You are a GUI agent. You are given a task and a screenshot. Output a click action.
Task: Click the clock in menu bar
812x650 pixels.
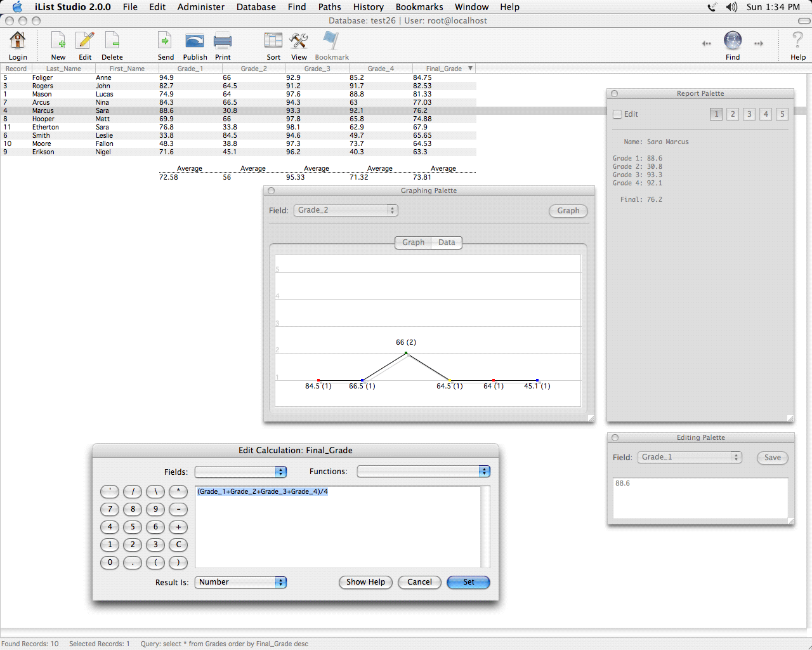tap(773, 7)
